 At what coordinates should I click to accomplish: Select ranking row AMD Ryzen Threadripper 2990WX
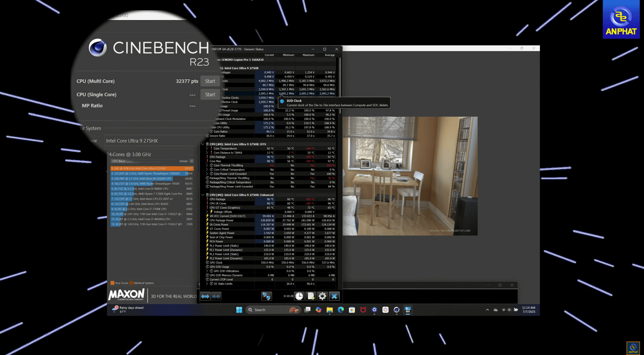(x=152, y=173)
